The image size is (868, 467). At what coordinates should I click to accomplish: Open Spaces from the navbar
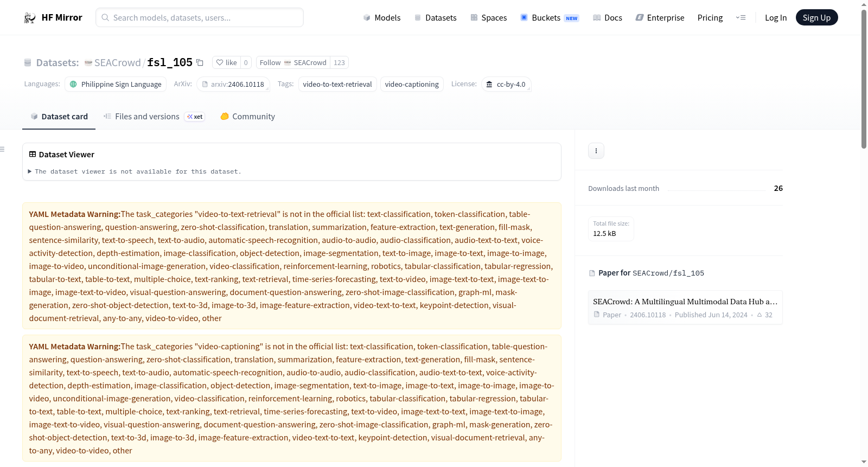tap(489, 17)
